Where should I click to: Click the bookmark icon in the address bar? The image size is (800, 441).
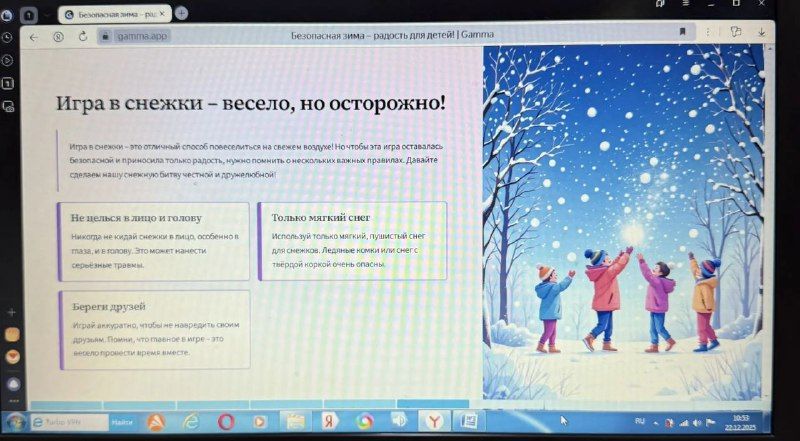pos(683,32)
